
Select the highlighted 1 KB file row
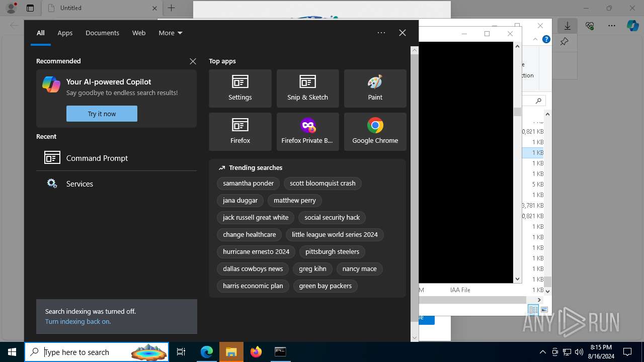[533, 152]
